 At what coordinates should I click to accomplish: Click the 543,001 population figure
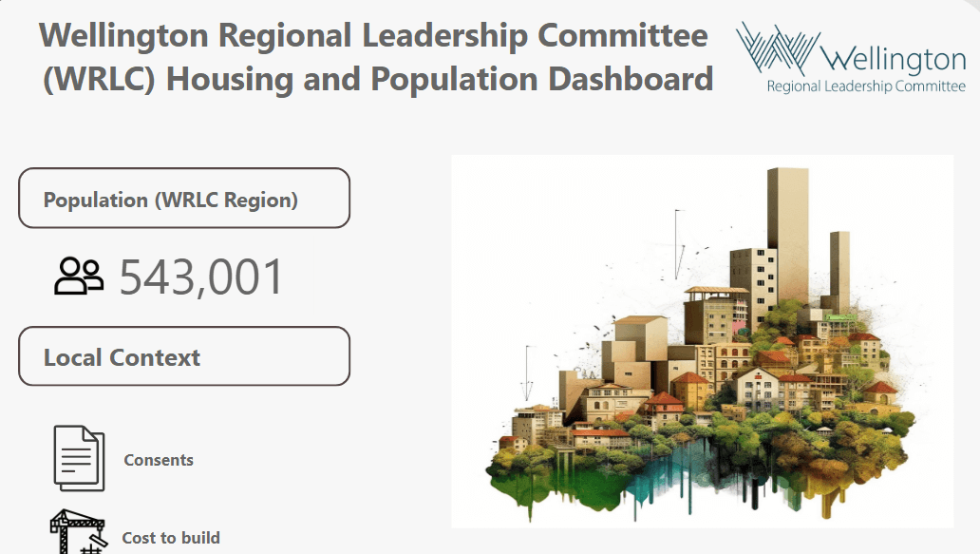tap(201, 277)
